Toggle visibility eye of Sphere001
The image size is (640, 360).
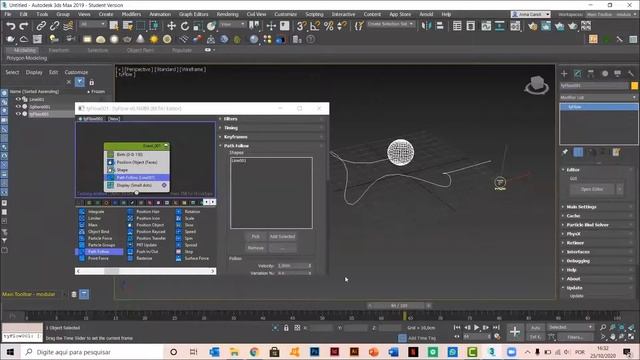18,107
